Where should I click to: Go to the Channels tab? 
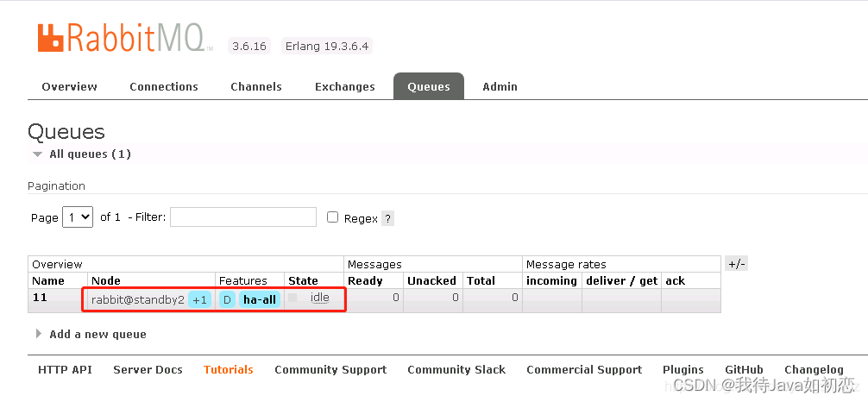click(x=255, y=86)
